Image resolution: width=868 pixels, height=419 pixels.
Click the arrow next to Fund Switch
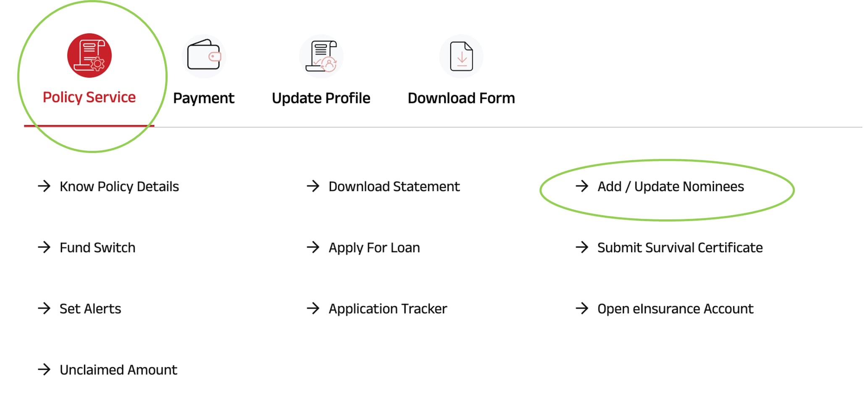pyautogui.click(x=44, y=247)
